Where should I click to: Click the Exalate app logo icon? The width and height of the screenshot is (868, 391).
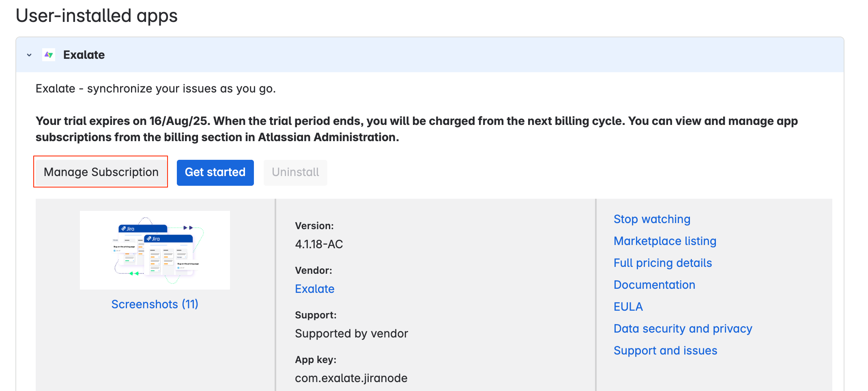(49, 55)
